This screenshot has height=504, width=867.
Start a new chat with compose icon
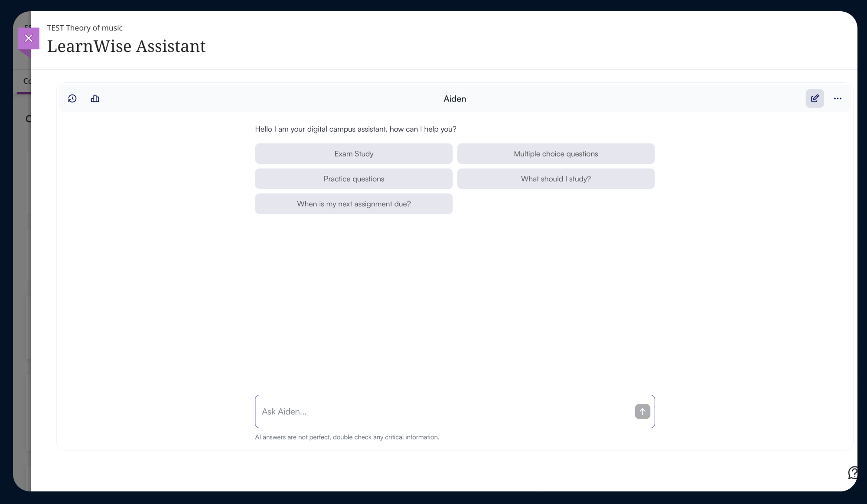(815, 99)
